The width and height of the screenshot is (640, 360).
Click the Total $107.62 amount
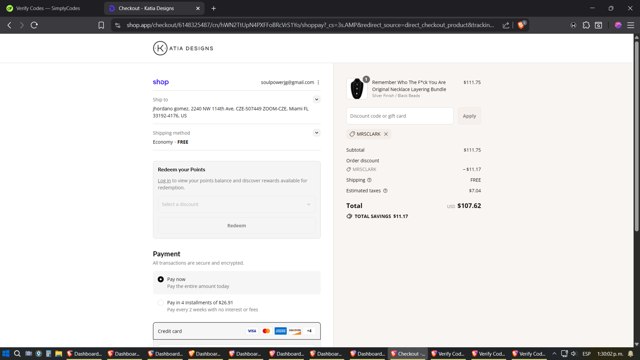click(469, 206)
